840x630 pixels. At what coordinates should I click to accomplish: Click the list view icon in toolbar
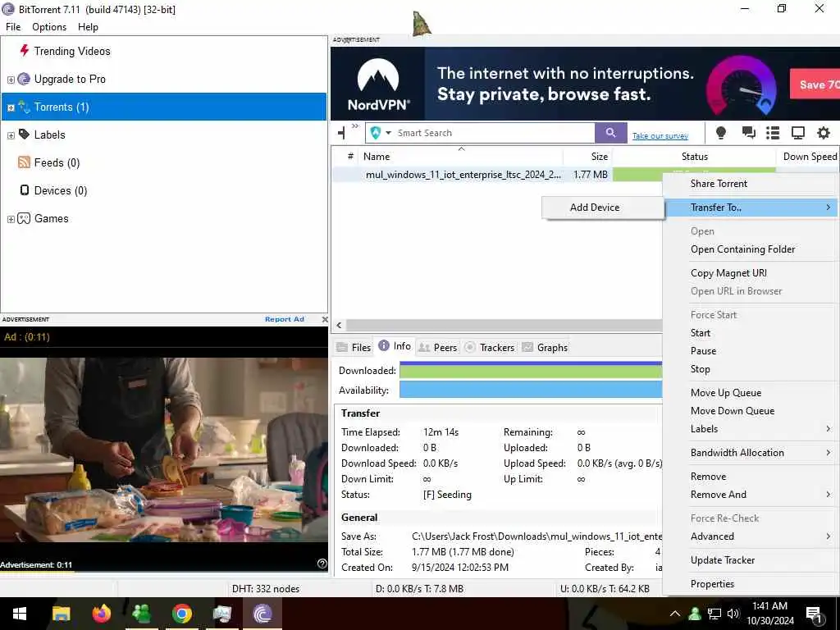tap(773, 132)
